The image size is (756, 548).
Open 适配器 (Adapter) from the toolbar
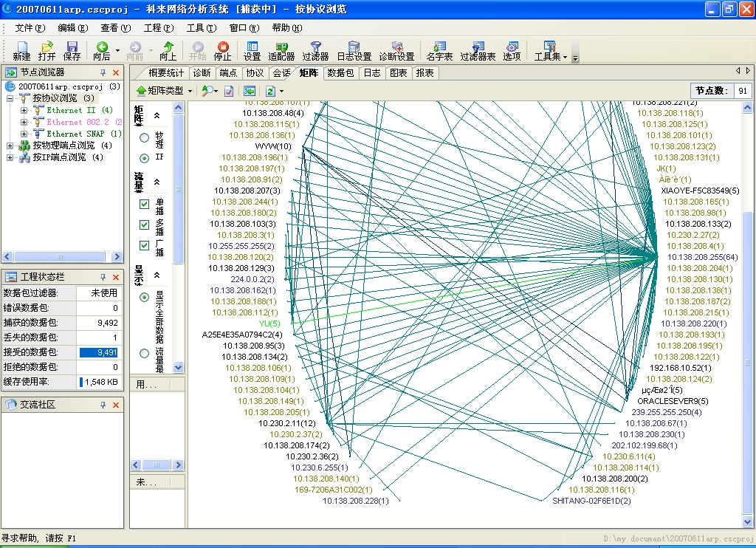(281, 50)
